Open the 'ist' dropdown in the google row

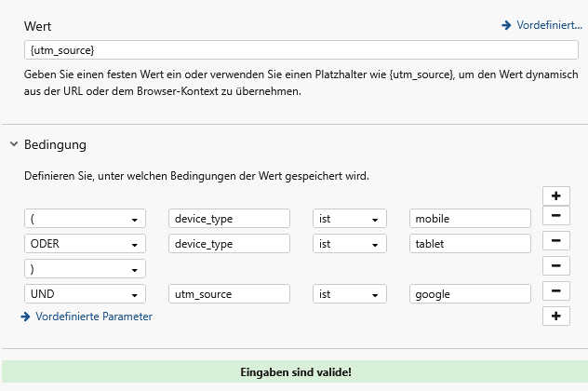pos(349,294)
